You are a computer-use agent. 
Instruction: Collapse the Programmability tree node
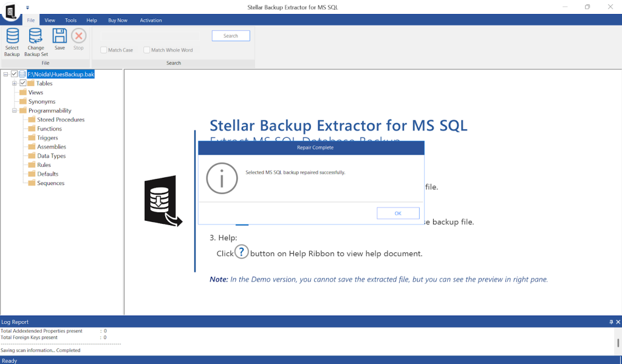pos(13,110)
